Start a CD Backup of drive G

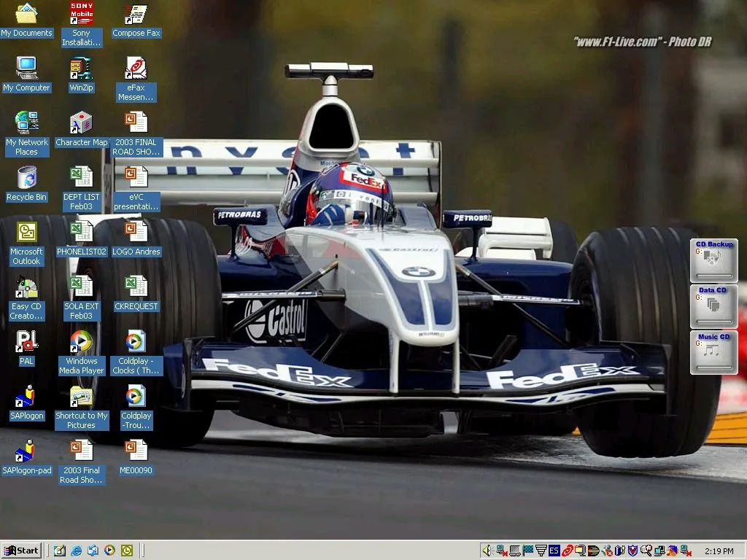[x=713, y=259]
